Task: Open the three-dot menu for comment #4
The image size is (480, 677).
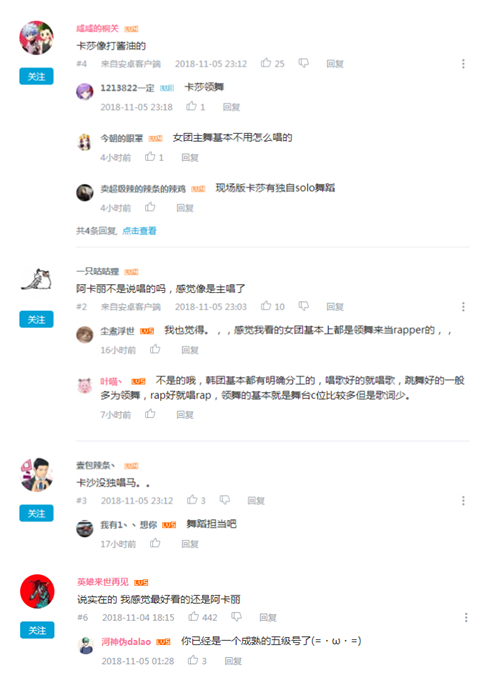Action: 463,63
